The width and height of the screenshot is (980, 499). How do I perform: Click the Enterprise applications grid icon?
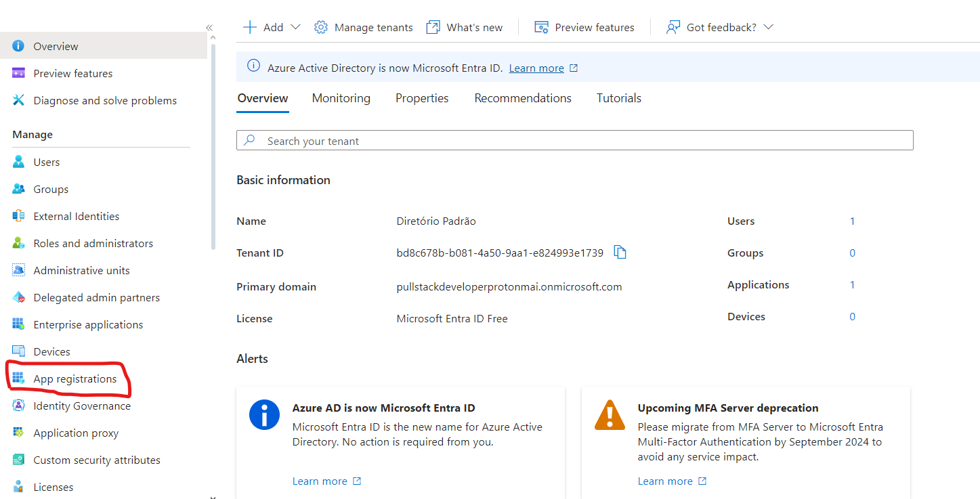pos(18,324)
